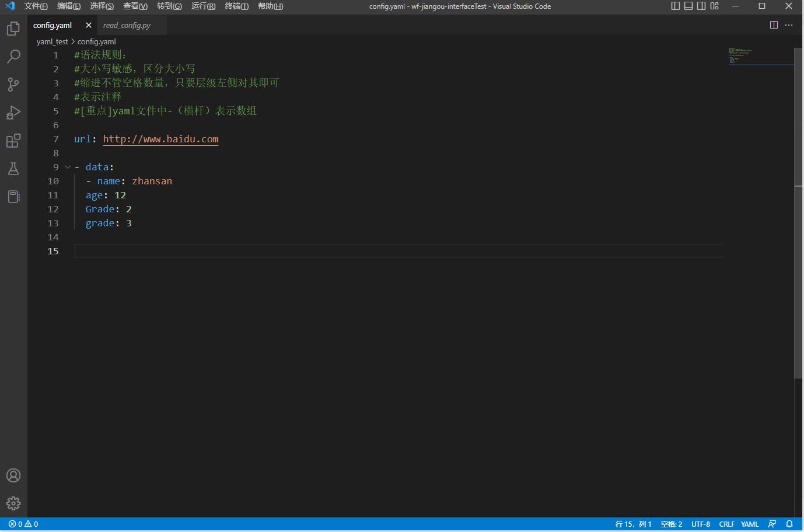Click config.yaml in the breadcrumb
The width and height of the screenshot is (804, 532).
[x=97, y=41]
